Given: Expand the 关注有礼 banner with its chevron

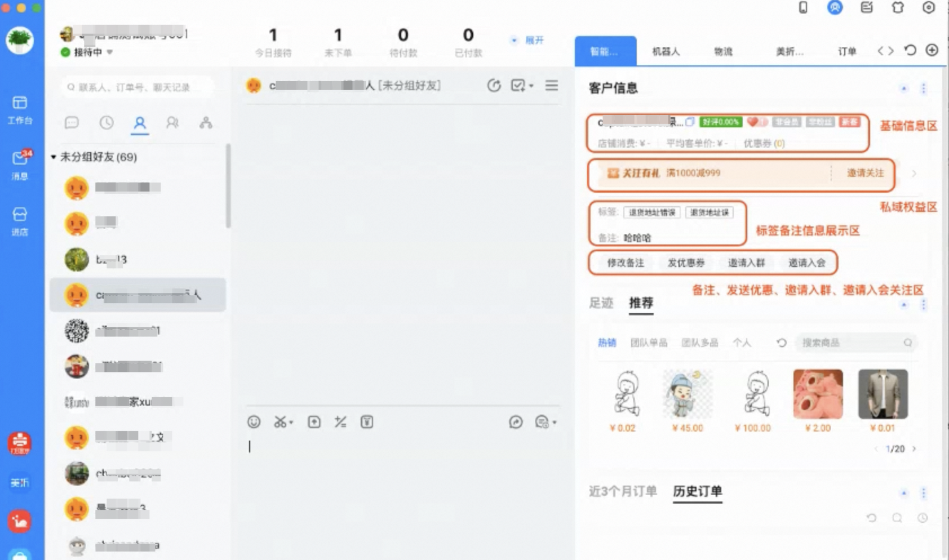Looking at the screenshot, I should pyautogui.click(x=914, y=174).
